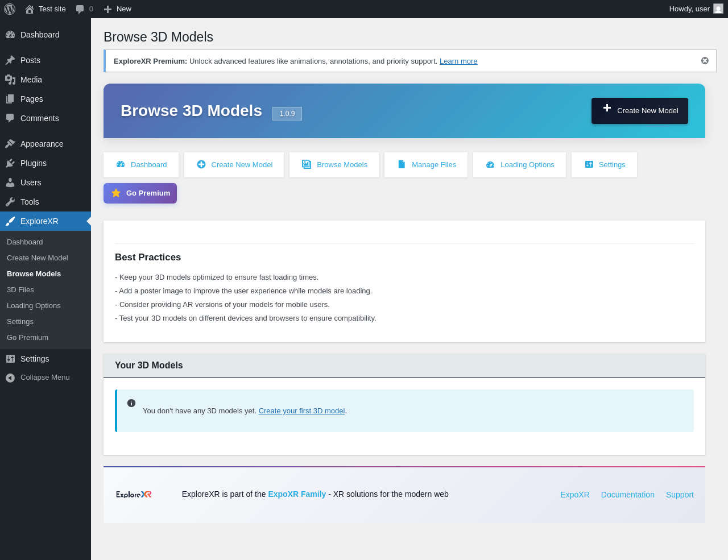Image resolution: width=728 pixels, height=560 pixels.
Task: Click the Users person icon
Action: click(10, 182)
